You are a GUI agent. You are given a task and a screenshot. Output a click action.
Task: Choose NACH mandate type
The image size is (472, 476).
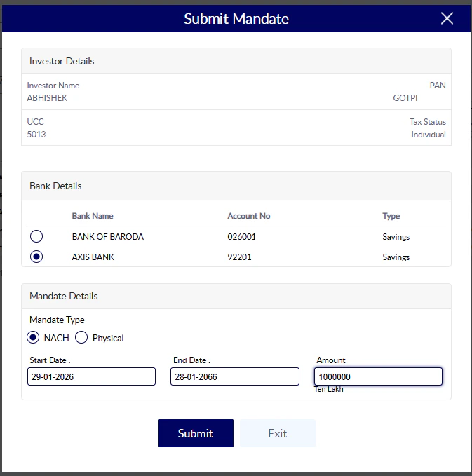point(33,337)
